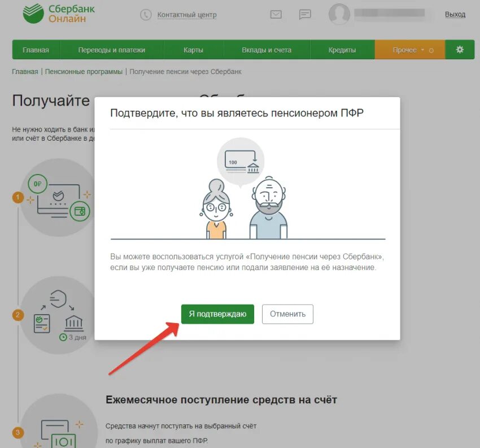Click the phone icon near Контактный центр
Image resolution: width=480 pixels, height=448 pixels.
[146, 15]
